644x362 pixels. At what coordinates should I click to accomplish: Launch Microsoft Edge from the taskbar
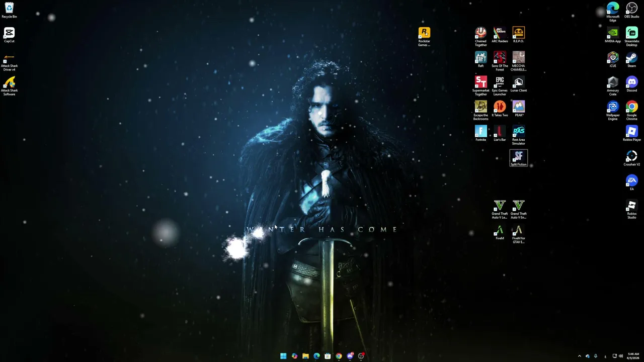click(x=316, y=356)
